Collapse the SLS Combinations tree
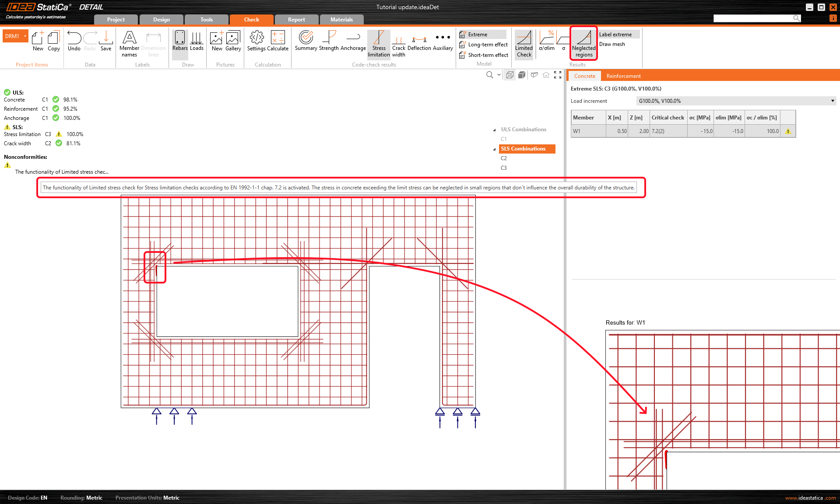This screenshot has height=504, width=840. (495, 149)
